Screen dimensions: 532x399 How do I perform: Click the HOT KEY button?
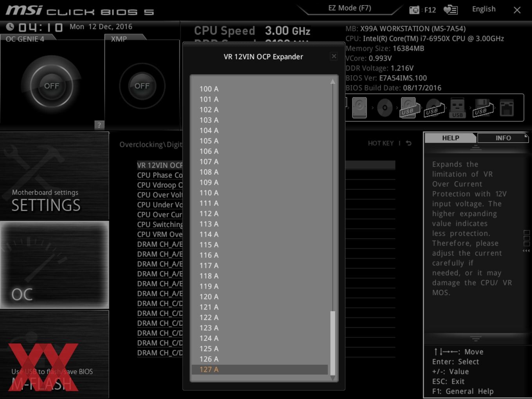click(x=381, y=143)
